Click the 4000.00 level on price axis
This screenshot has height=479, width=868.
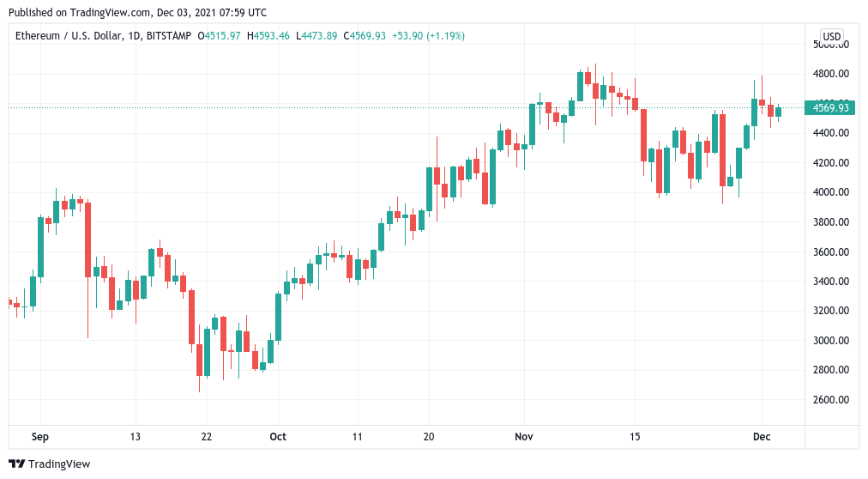[x=830, y=192]
